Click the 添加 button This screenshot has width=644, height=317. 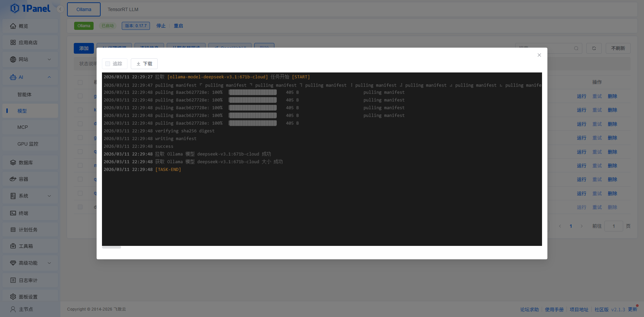(x=84, y=48)
